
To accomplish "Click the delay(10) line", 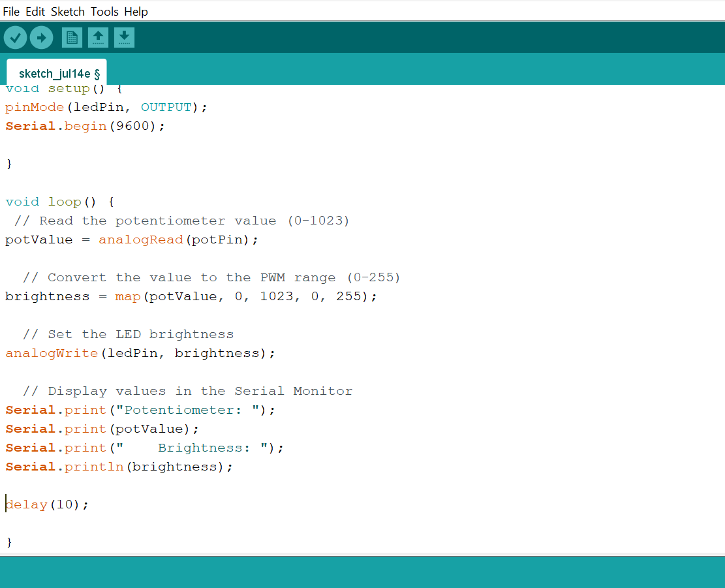I will click(x=47, y=505).
